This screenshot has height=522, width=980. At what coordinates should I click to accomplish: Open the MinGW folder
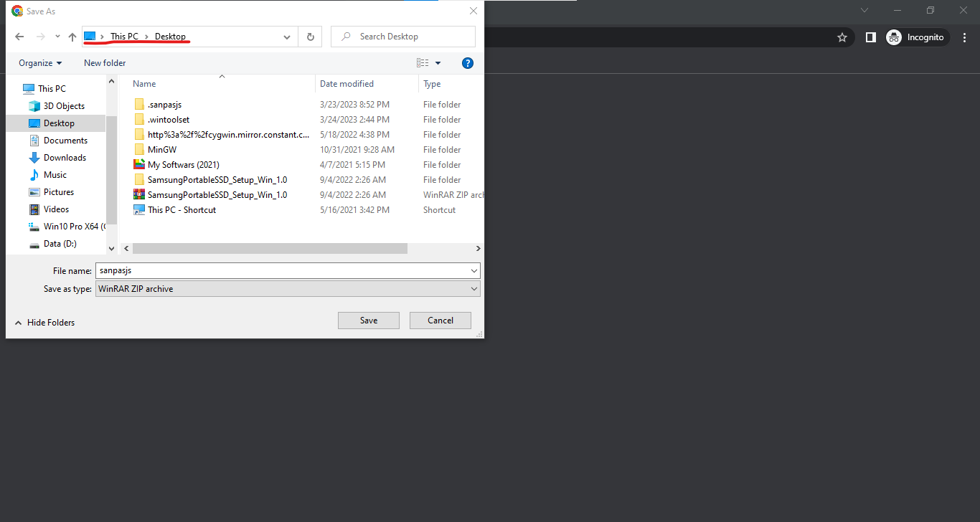pyautogui.click(x=161, y=150)
